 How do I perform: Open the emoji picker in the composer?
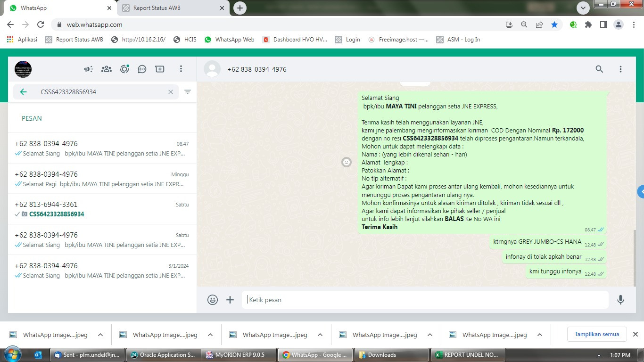point(213,300)
